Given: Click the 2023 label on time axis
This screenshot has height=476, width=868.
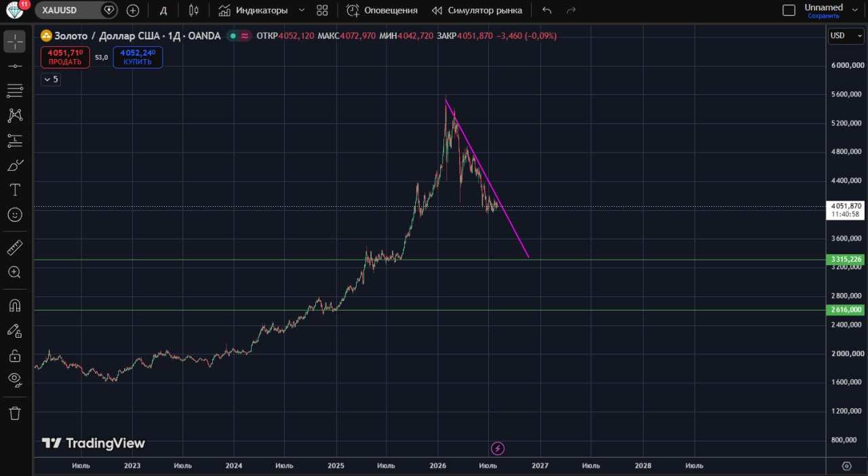Looking at the screenshot, I should 132,466.
